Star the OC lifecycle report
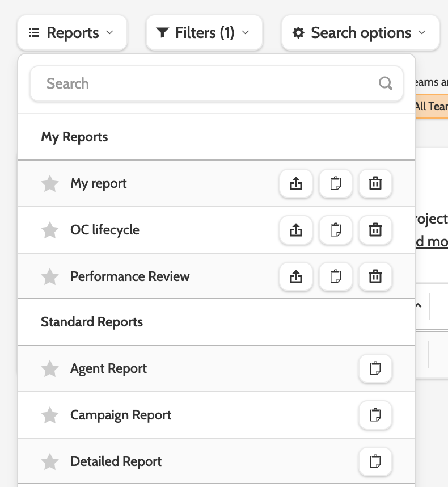 pyautogui.click(x=50, y=230)
